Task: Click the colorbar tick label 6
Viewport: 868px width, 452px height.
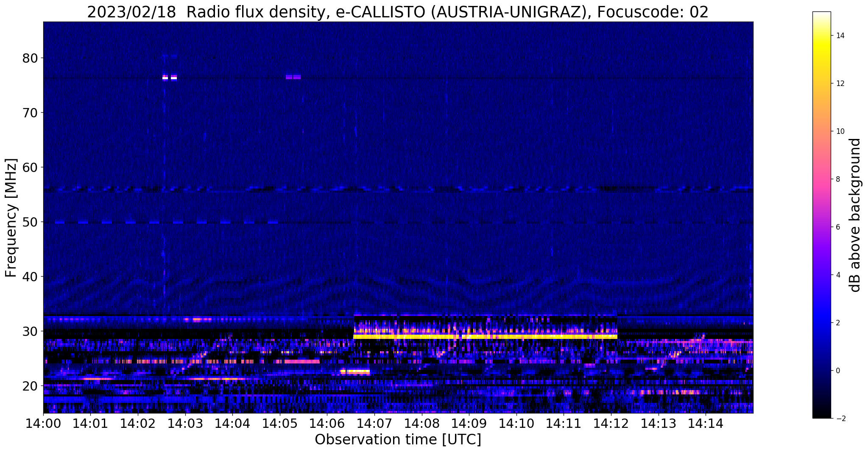Action: pyautogui.click(x=838, y=227)
